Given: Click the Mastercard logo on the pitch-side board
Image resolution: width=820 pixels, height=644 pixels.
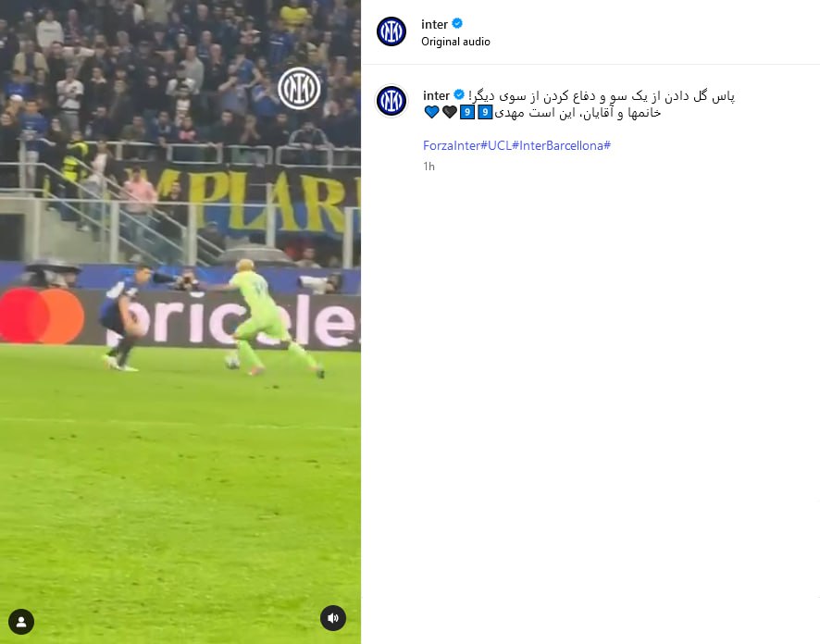Looking at the screenshot, I should [x=42, y=316].
